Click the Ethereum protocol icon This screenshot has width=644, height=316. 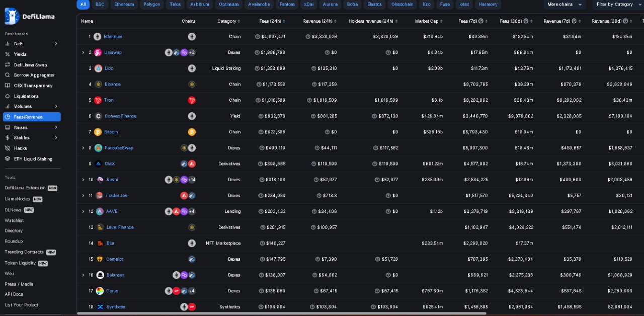[x=98, y=37]
